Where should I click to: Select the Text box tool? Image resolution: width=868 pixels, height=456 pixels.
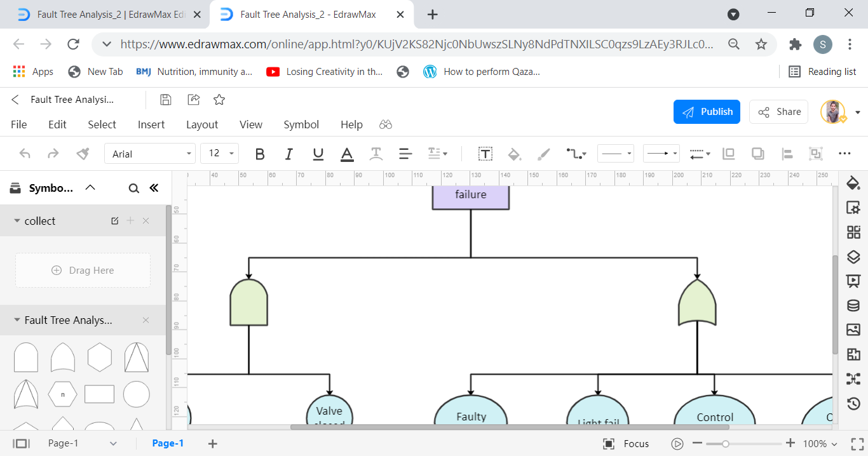pyautogui.click(x=485, y=154)
